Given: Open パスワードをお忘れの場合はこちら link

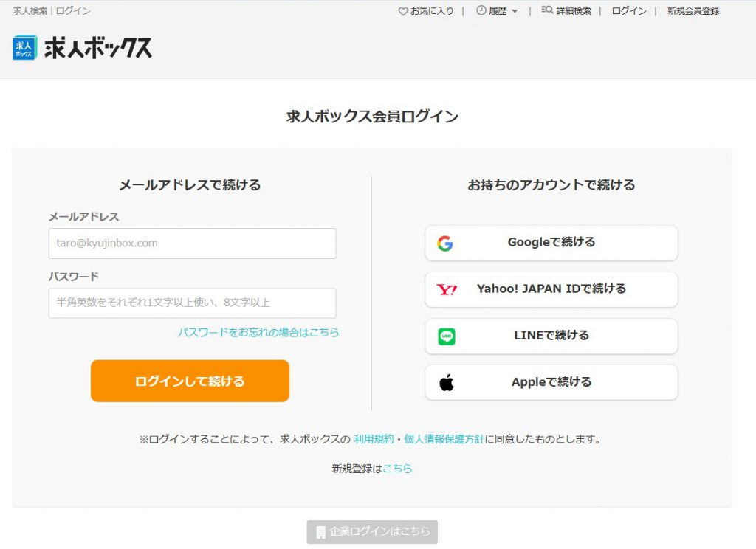Looking at the screenshot, I should 258,332.
